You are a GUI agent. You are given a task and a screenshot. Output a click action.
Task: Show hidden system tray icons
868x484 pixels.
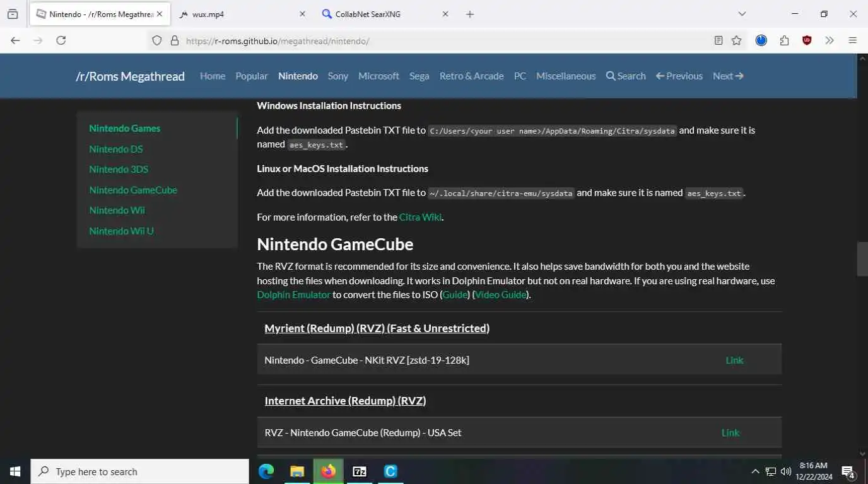pyautogui.click(x=755, y=471)
